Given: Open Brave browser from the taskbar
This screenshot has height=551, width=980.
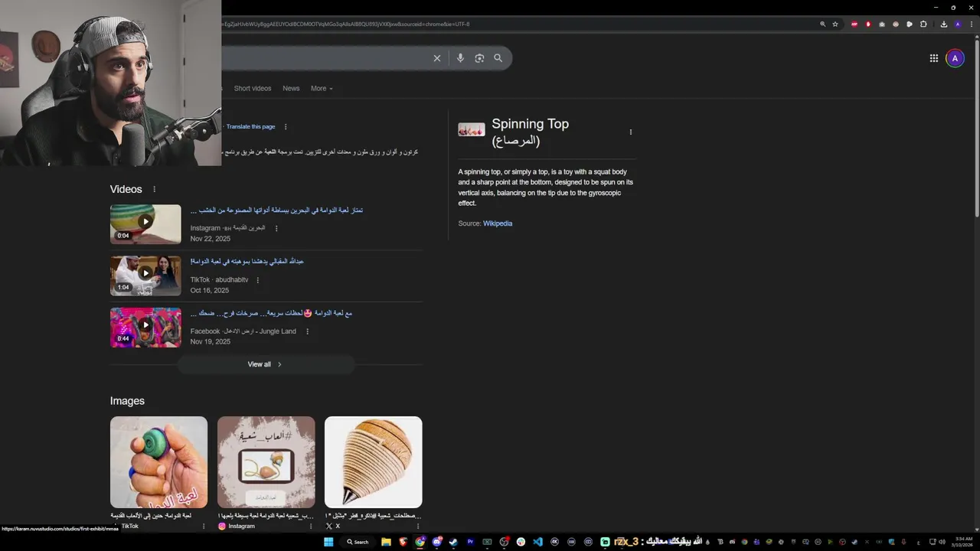Looking at the screenshot, I should (x=403, y=542).
